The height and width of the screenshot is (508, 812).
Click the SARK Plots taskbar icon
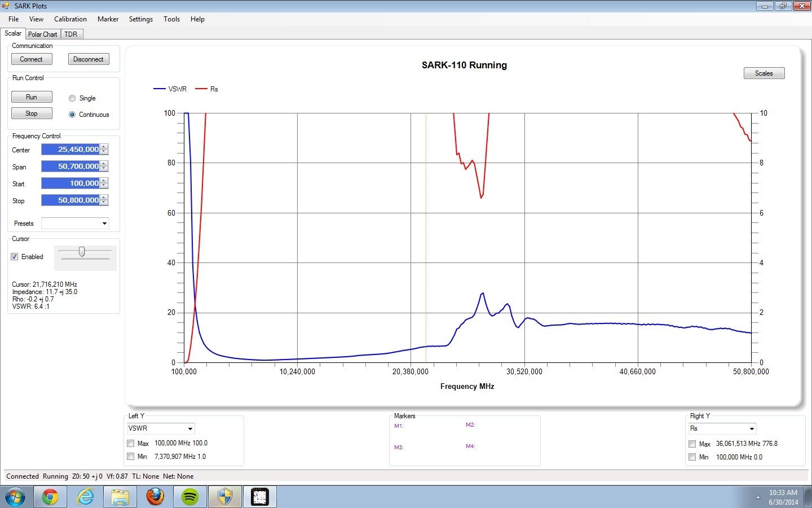[259, 497]
